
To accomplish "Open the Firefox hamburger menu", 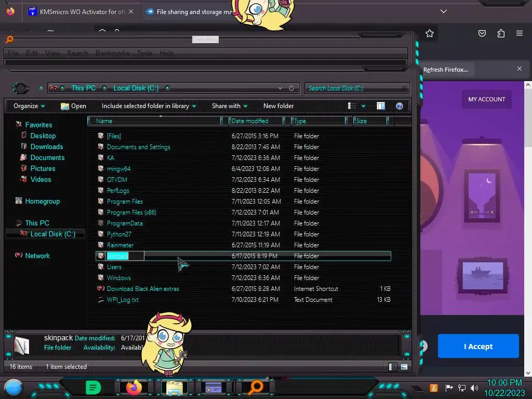I will [519, 33].
